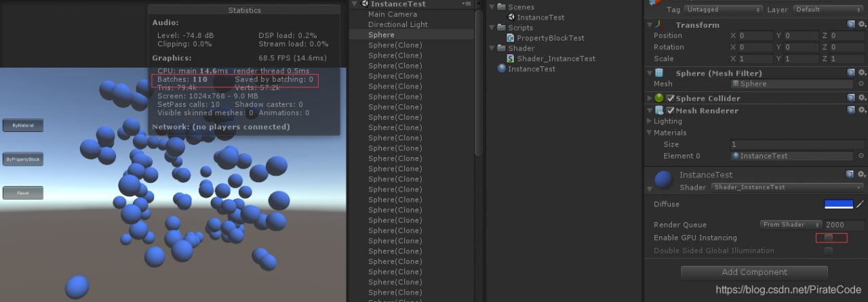Click the Scripts folder icon
The width and height of the screenshot is (868, 302).
(x=502, y=28)
